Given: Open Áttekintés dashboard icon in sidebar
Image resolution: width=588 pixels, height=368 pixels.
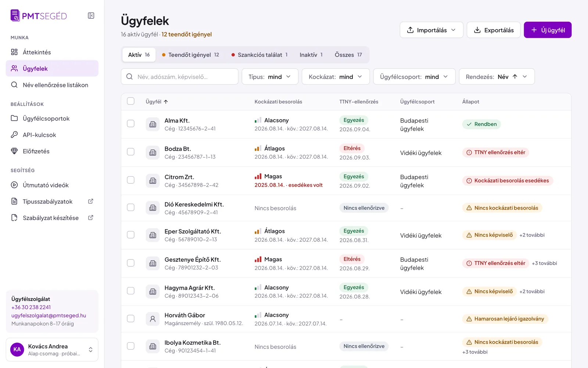Looking at the screenshot, I should [x=14, y=52].
